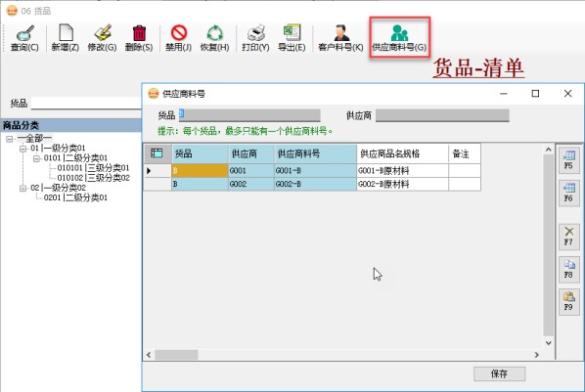The image size is (585, 392).
Task: Open the 查询(C) search tool
Action: [x=24, y=38]
